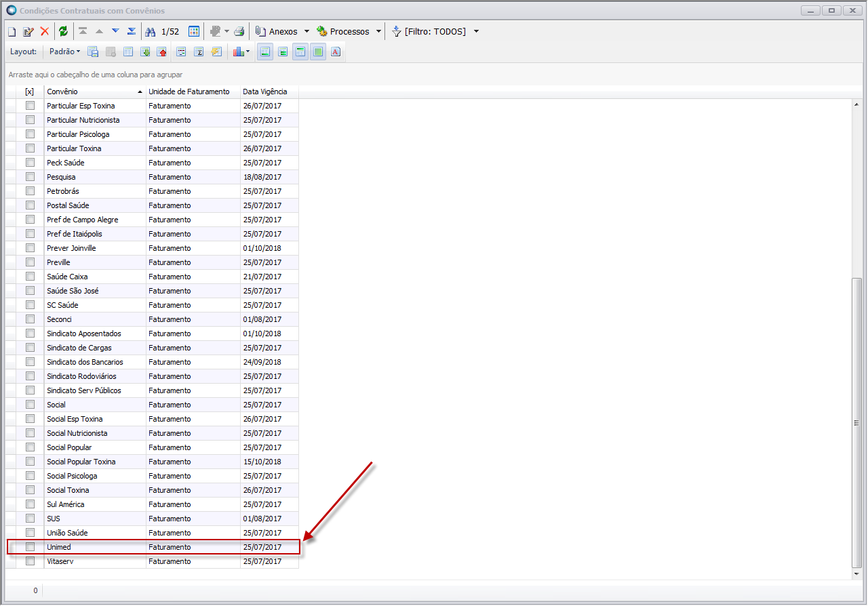Create a new record with the blank page icon
Viewport: 868px width, 606px height.
point(12,32)
